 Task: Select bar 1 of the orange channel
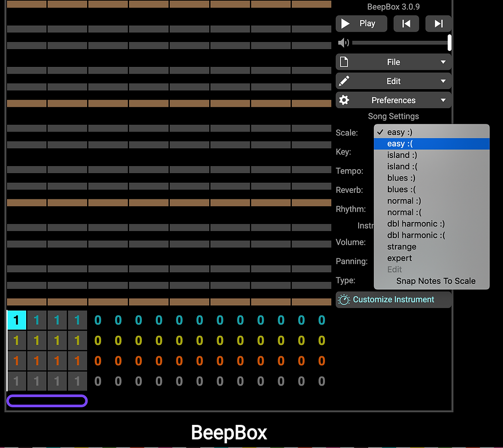pyautogui.click(x=17, y=361)
